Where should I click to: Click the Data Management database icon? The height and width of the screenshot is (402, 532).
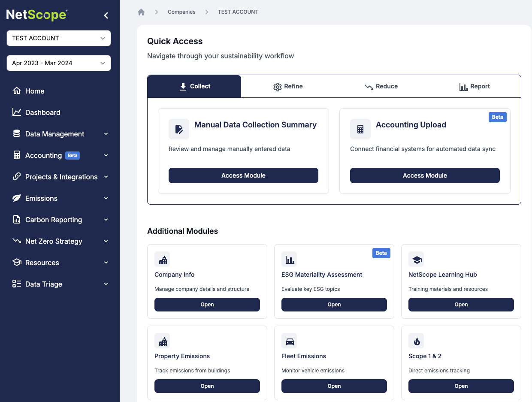[x=17, y=134]
